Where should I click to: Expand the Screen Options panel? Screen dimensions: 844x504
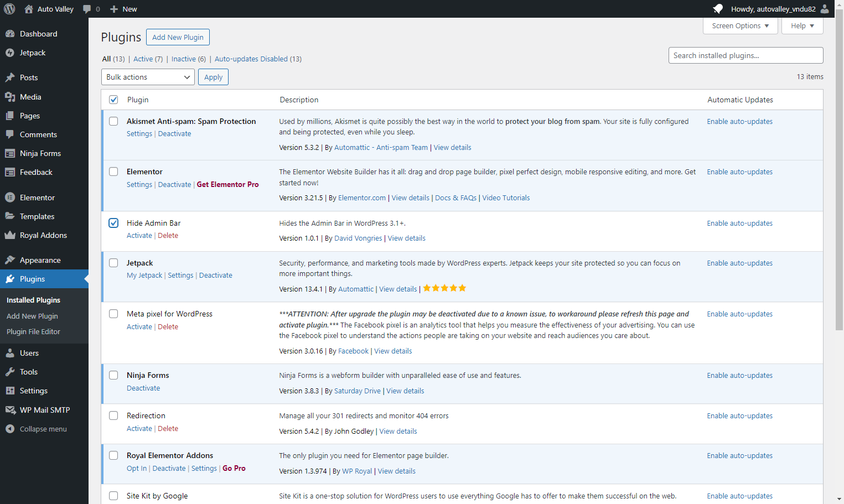click(x=740, y=25)
